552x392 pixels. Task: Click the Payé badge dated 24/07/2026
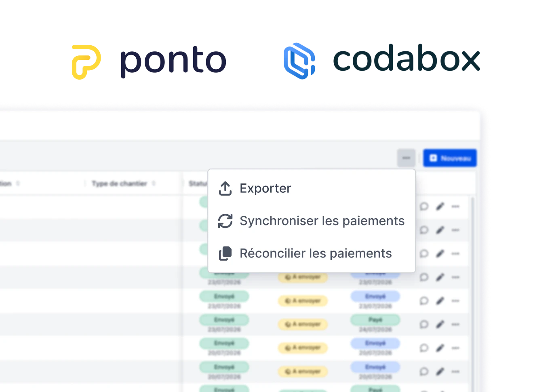coord(375,320)
